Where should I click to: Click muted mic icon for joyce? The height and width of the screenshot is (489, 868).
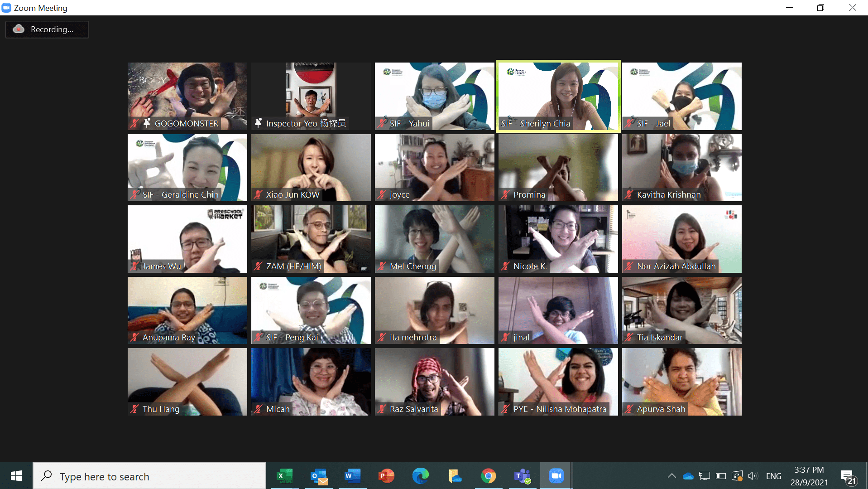click(x=382, y=194)
